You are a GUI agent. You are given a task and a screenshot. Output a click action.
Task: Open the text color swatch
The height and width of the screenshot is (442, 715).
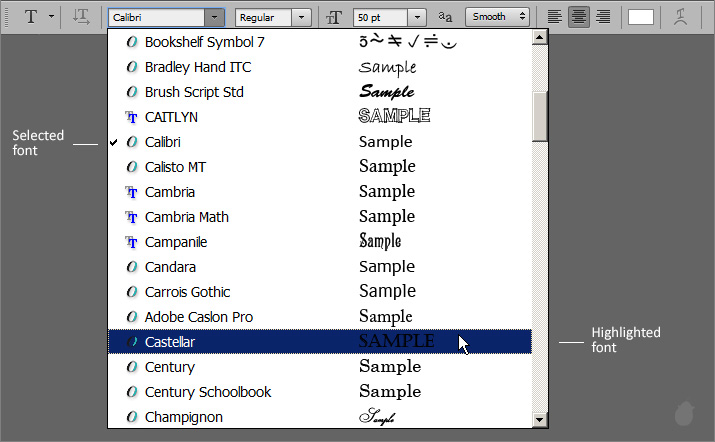(x=641, y=17)
